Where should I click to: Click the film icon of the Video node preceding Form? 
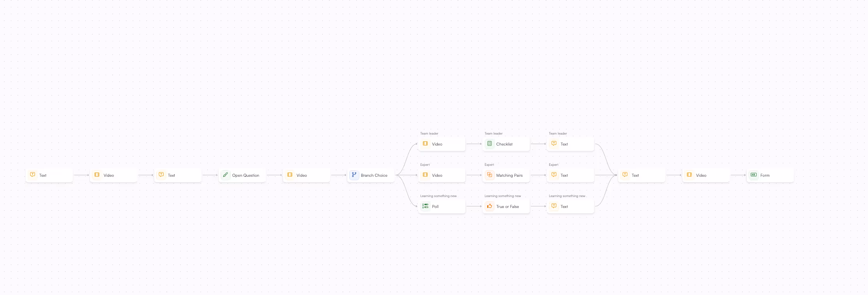coord(689,175)
